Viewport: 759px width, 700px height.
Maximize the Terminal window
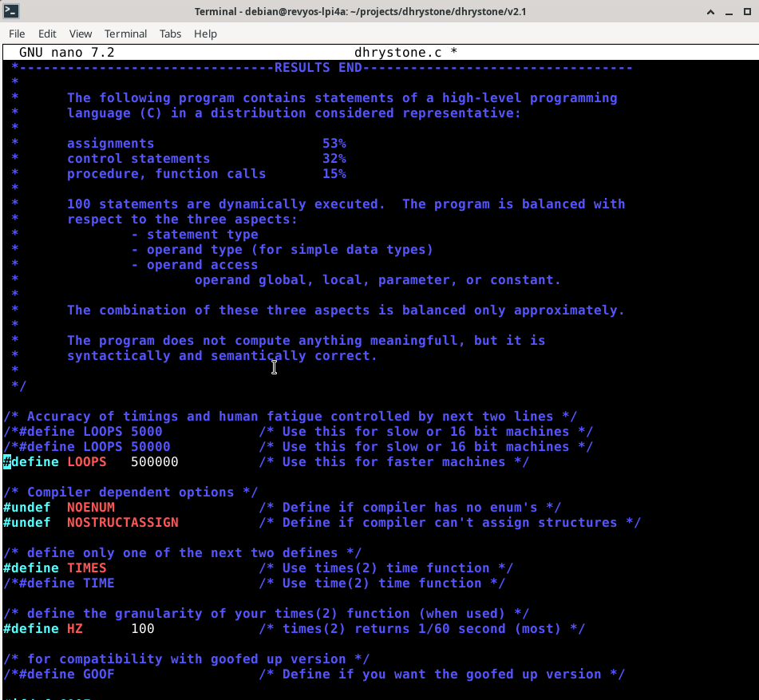coord(727,12)
